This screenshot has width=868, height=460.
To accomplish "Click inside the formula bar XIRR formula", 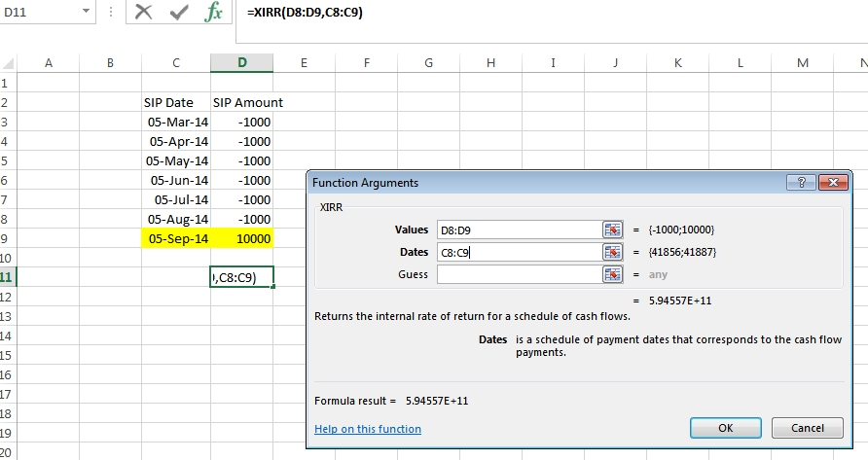I will 305,12.
